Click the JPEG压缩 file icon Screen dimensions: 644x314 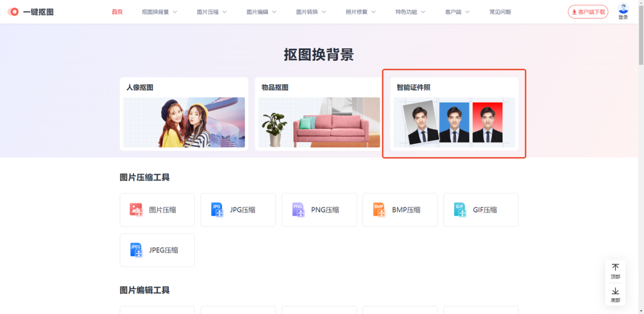tap(136, 250)
